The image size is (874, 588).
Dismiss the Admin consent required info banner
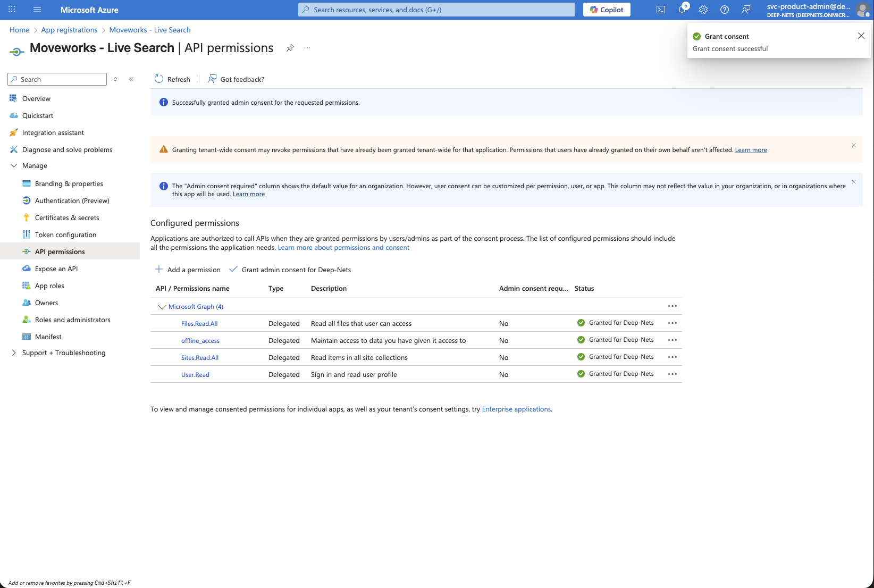854,182
